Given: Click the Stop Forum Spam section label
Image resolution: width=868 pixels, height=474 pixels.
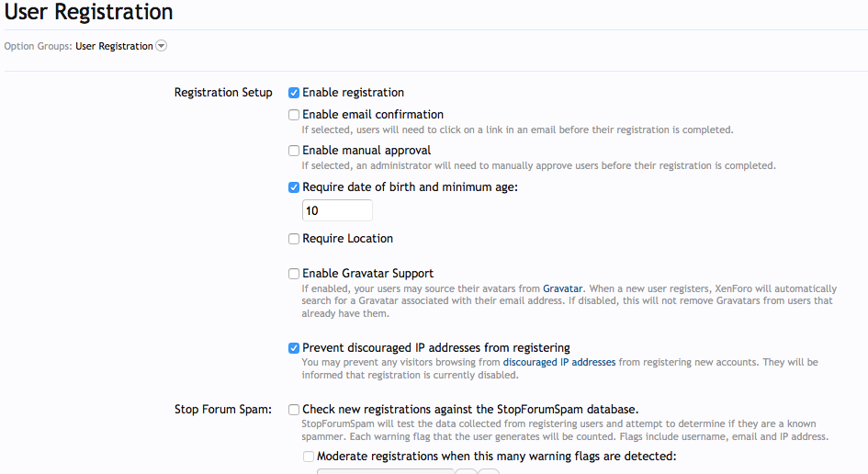Looking at the screenshot, I should [223, 410].
